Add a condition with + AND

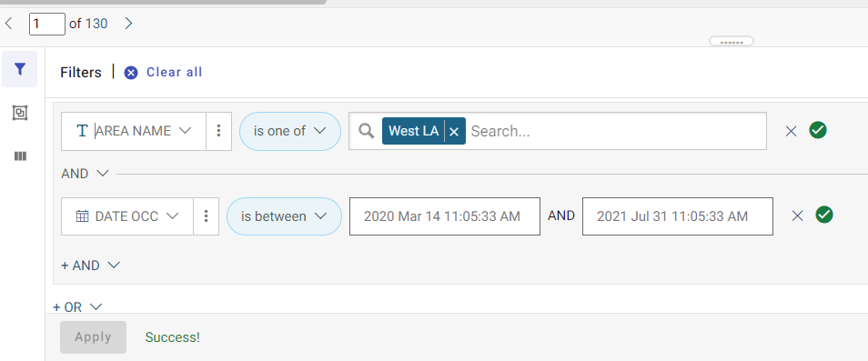click(90, 266)
